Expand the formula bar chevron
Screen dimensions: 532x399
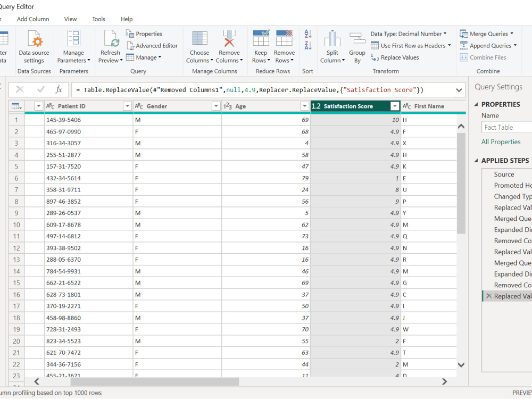(459, 90)
